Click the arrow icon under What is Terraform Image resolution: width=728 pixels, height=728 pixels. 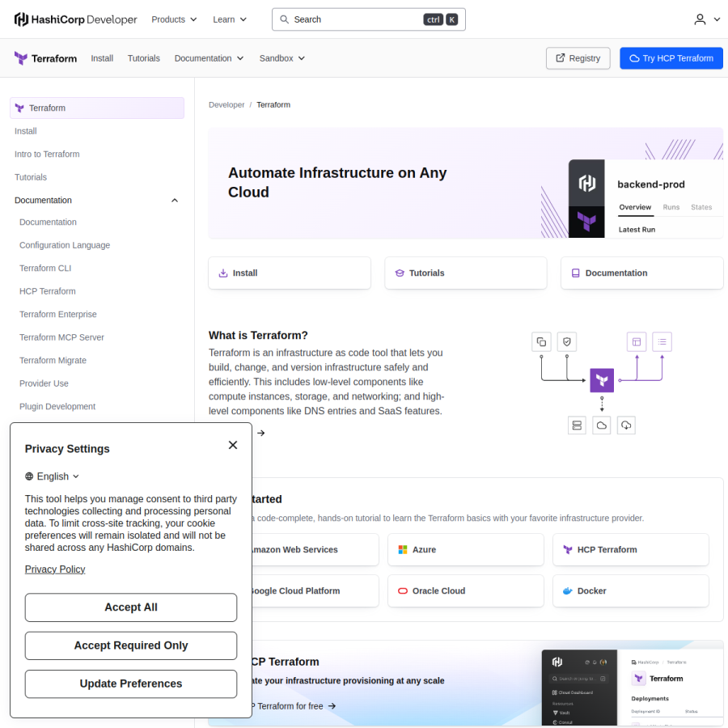coord(261,434)
